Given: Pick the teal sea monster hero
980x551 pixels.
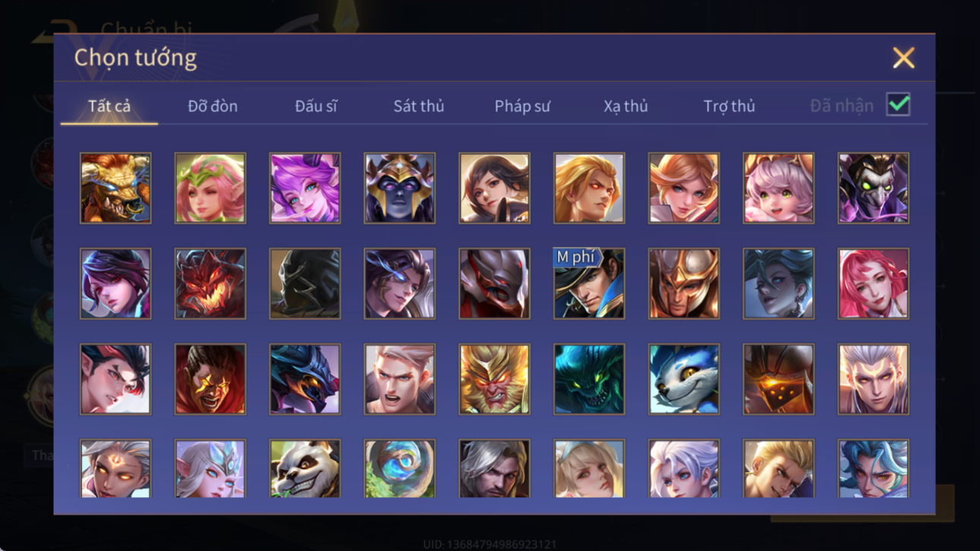Looking at the screenshot, I should coord(589,379).
